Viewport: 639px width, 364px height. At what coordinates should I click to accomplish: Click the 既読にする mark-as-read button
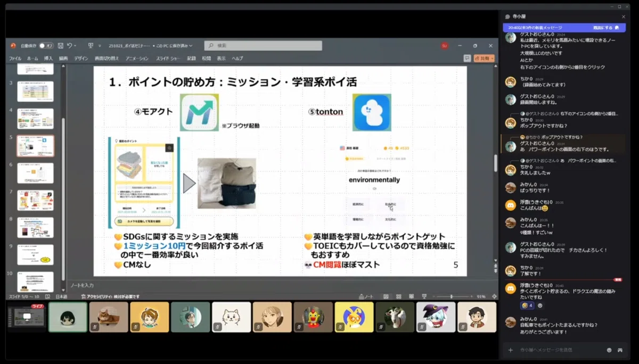[606, 27]
